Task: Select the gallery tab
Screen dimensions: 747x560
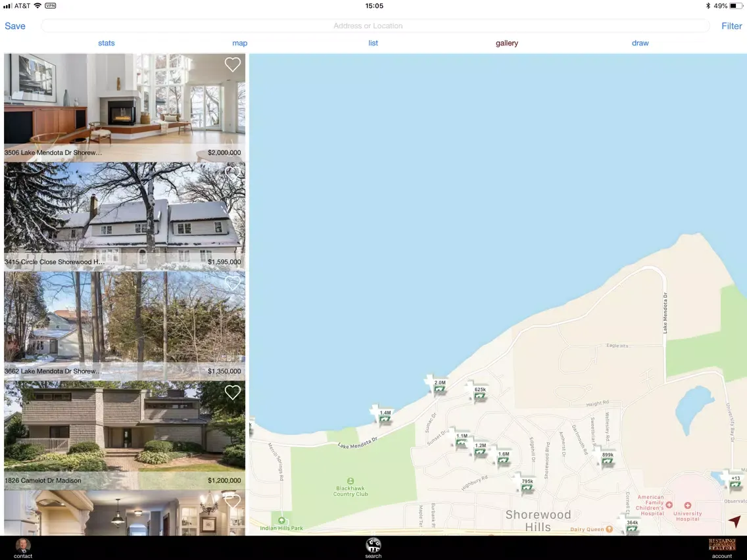Action: (x=506, y=43)
